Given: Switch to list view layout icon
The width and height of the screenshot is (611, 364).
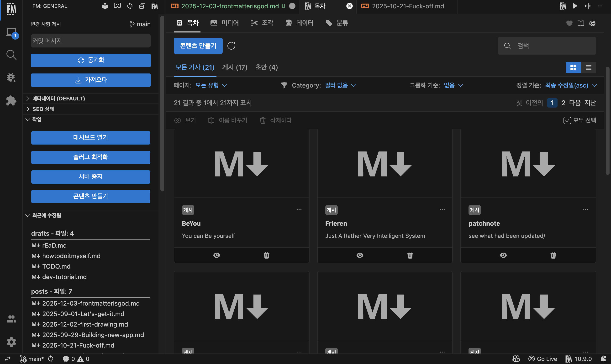Looking at the screenshot, I should [588, 68].
